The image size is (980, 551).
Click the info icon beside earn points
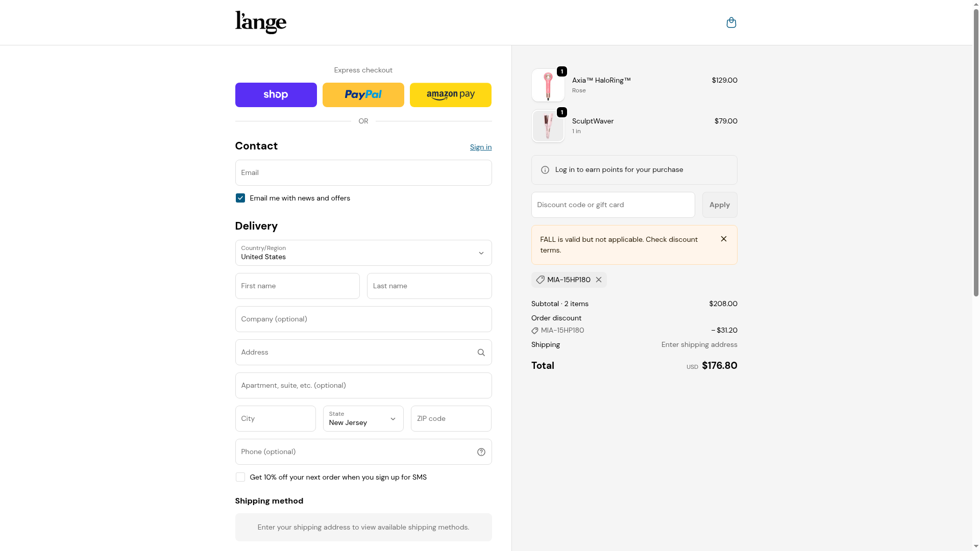545,170
